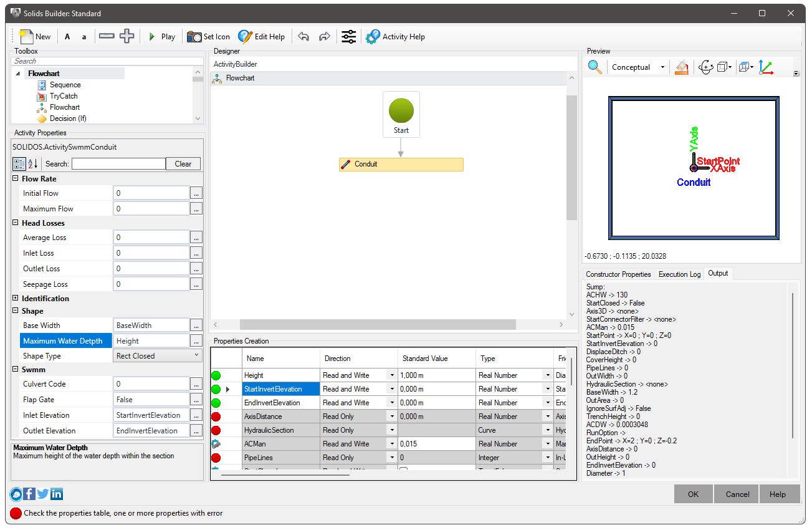Click the round blue logo icon beside Facebook
The width and height of the screenshot is (812, 530).
tap(16, 494)
